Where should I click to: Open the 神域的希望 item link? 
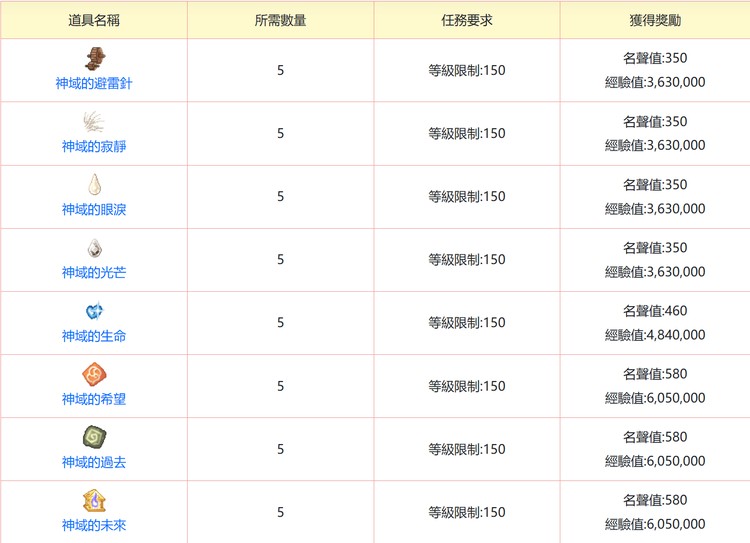pyautogui.click(x=94, y=399)
